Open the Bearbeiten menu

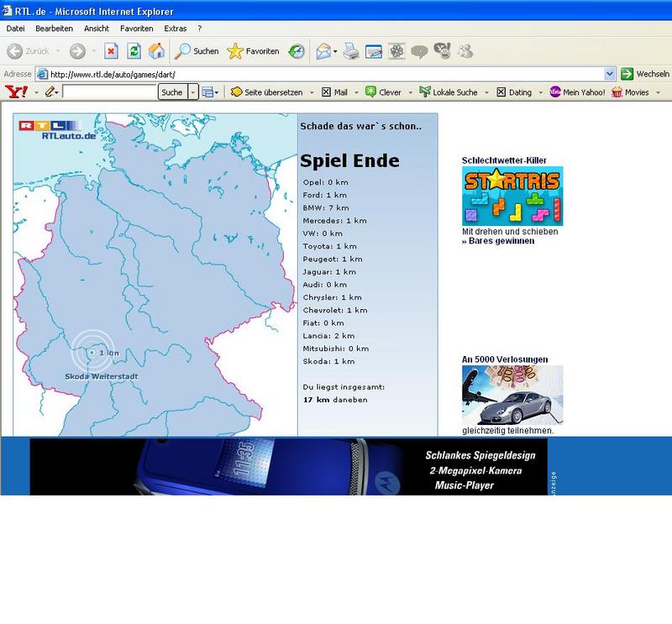click(54, 29)
